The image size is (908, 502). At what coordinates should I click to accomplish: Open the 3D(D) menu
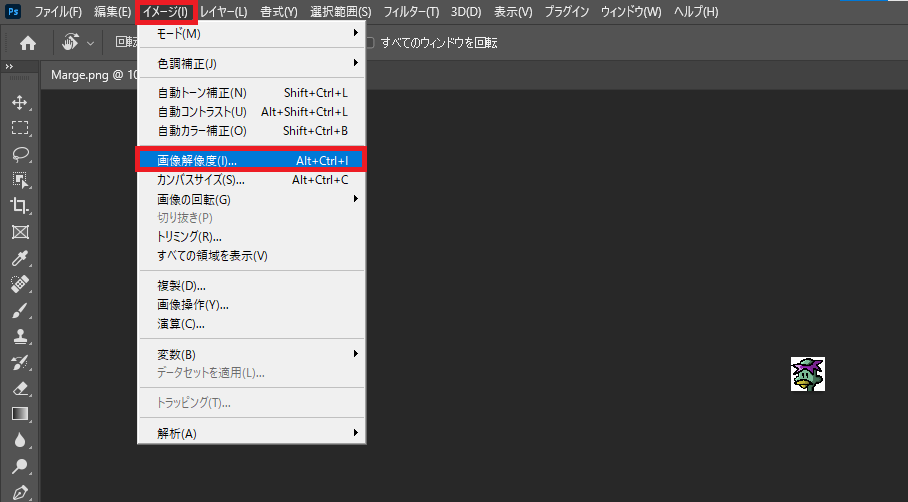(466, 12)
